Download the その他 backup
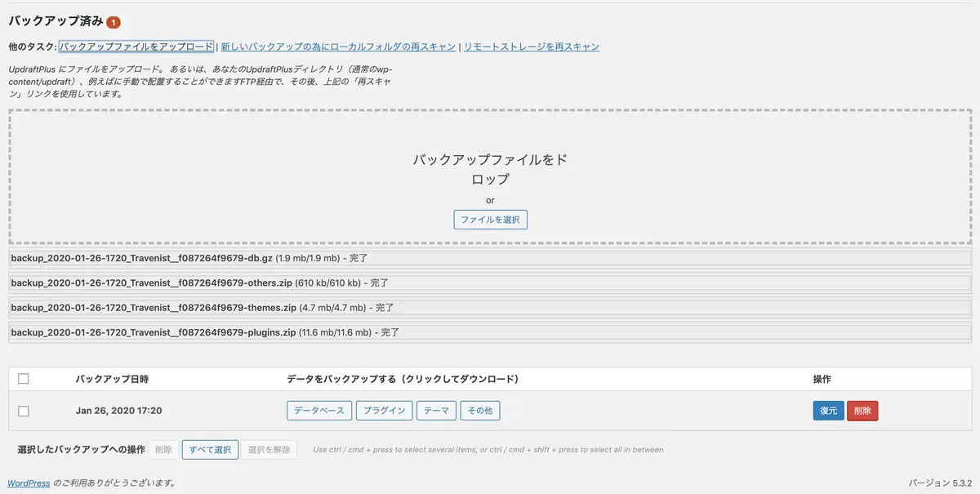The width and height of the screenshot is (980, 494). coord(480,411)
